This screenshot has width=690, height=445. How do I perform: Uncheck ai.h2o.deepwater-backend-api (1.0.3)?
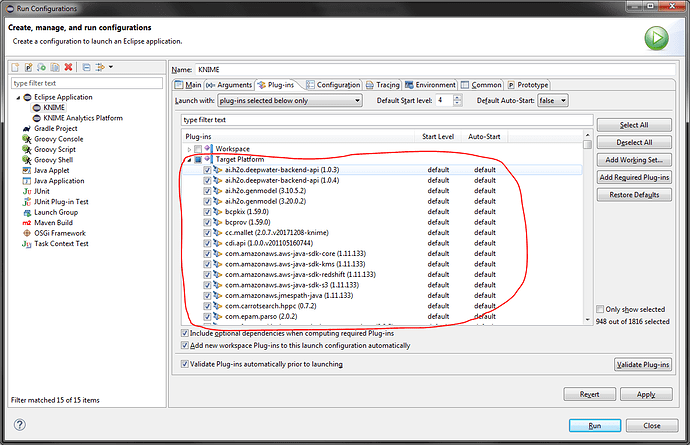pyautogui.click(x=207, y=170)
